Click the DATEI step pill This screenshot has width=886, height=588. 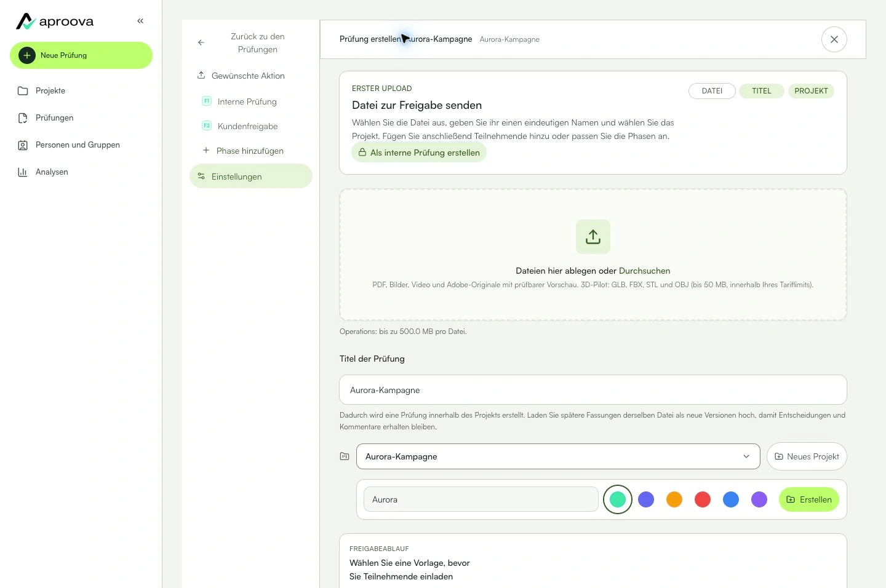(712, 91)
